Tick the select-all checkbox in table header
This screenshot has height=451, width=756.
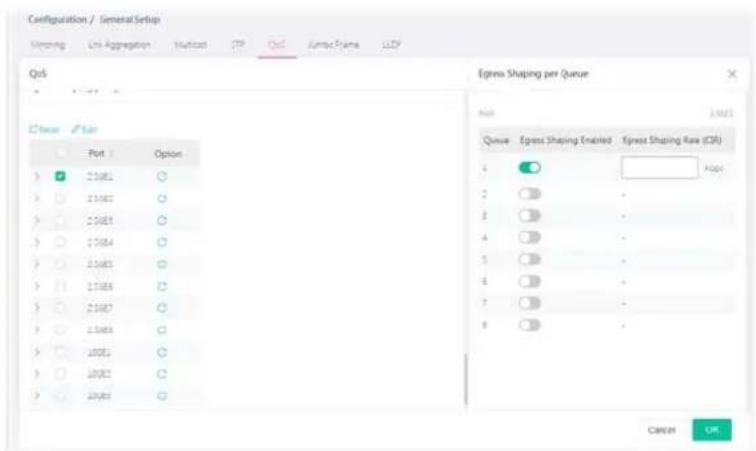click(60, 153)
